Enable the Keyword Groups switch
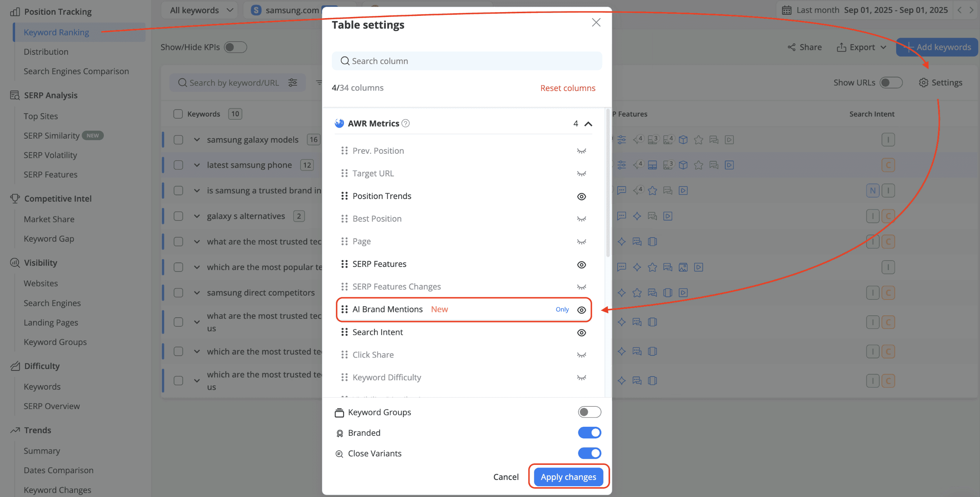 pyautogui.click(x=589, y=412)
